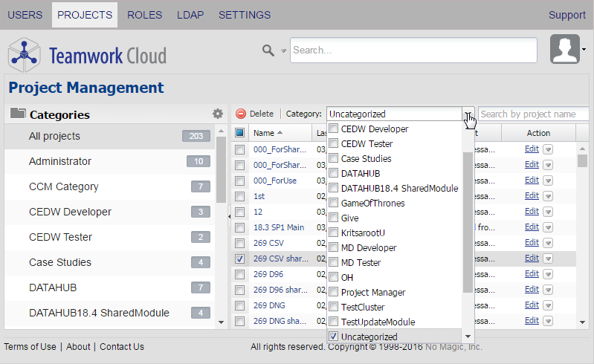Uncheck the Uncategorized category option
Image resolution: width=594 pixels, height=364 pixels.
[334, 337]
